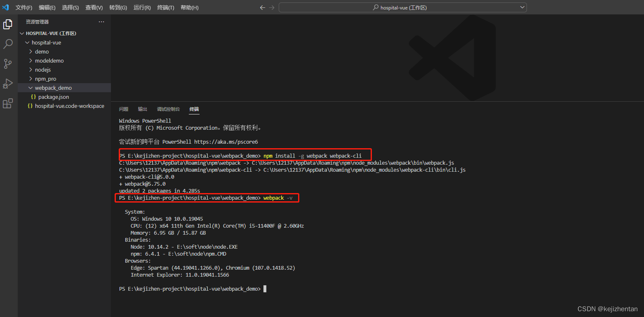The image size is (644, 317).
Task: Select the 终端 panel tab
Action: (x=194, y=109)
